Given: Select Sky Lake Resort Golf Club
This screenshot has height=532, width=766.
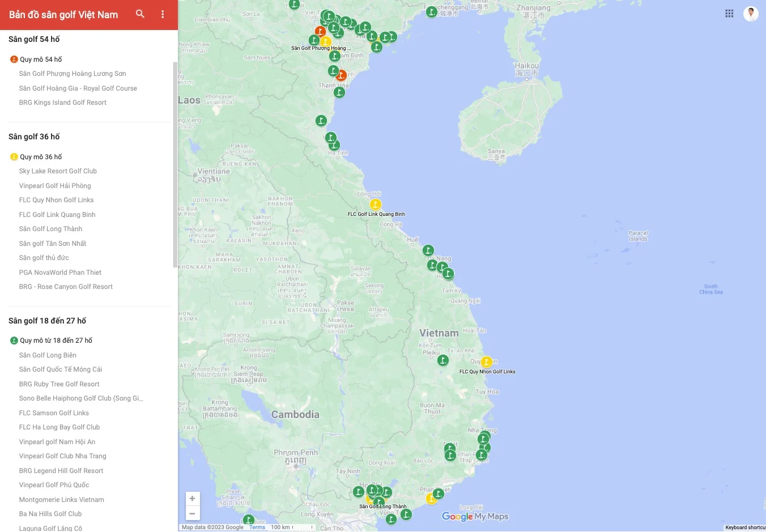Looking at the screenshot, I should coord(58,171).
